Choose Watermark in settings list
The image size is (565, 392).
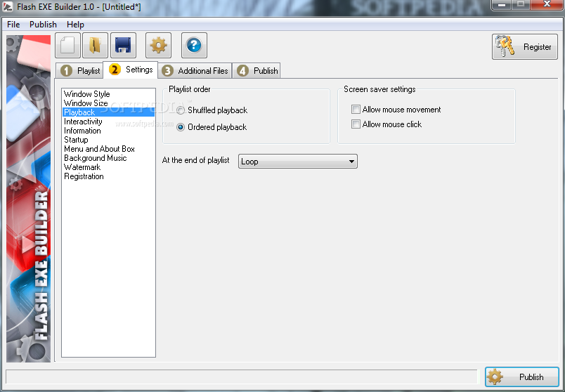[108, 167]
